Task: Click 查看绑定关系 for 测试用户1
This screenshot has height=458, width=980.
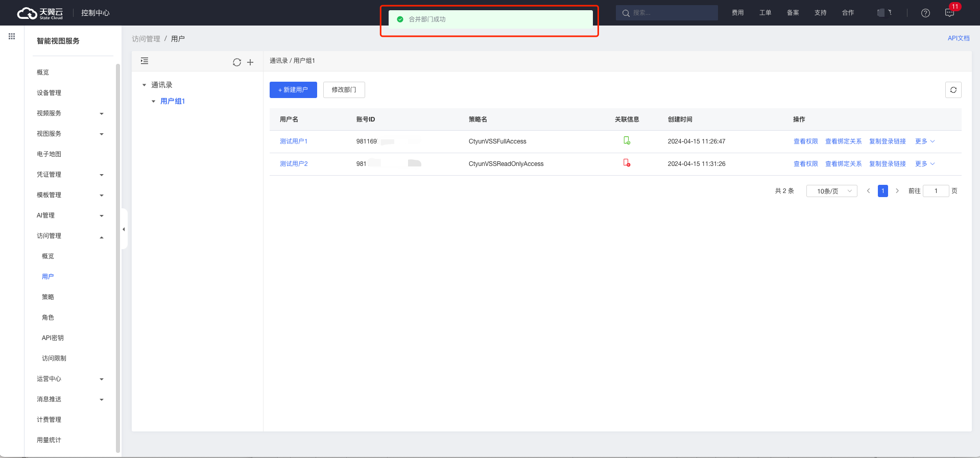Action: [844, 141]
